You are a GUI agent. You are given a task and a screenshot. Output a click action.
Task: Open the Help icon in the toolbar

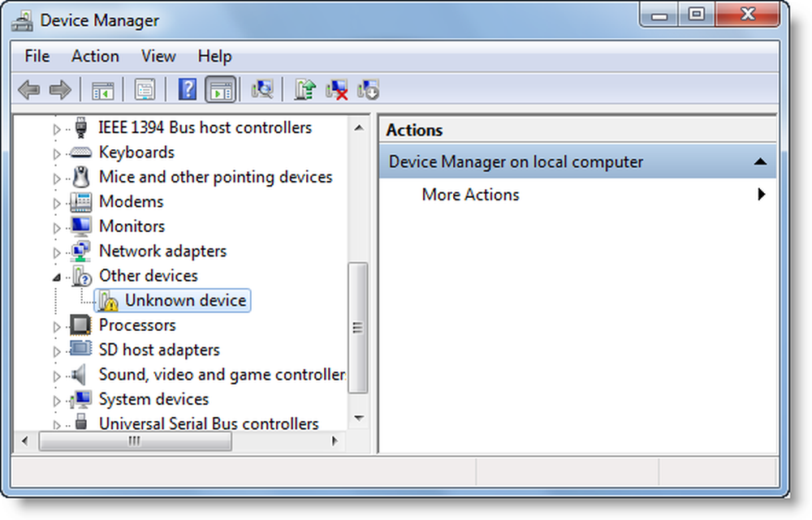coord(188,89)
